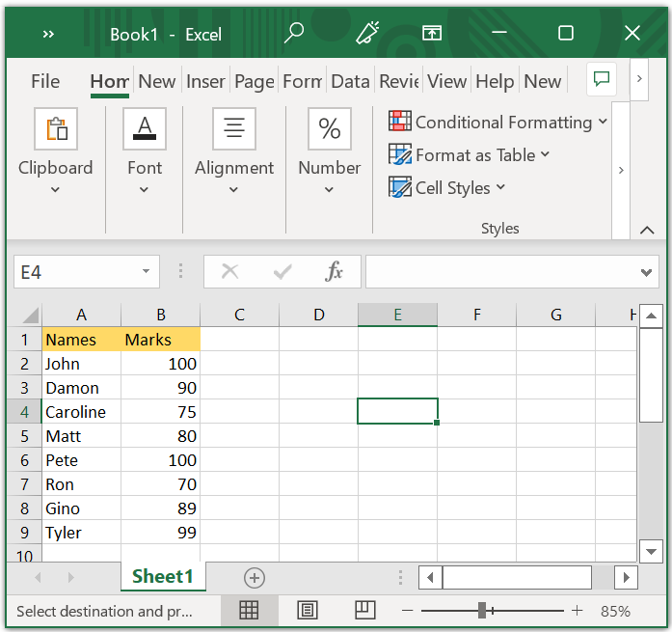Image resolution: width=672 pixels, height=632 pixels.
Task: Open Conditional Formatting dropdown arrow
Action: tap(603, 122)
